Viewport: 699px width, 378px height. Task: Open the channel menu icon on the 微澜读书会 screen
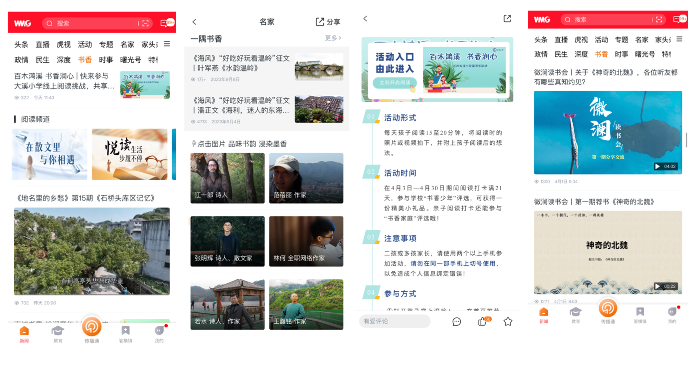(679, 39)
